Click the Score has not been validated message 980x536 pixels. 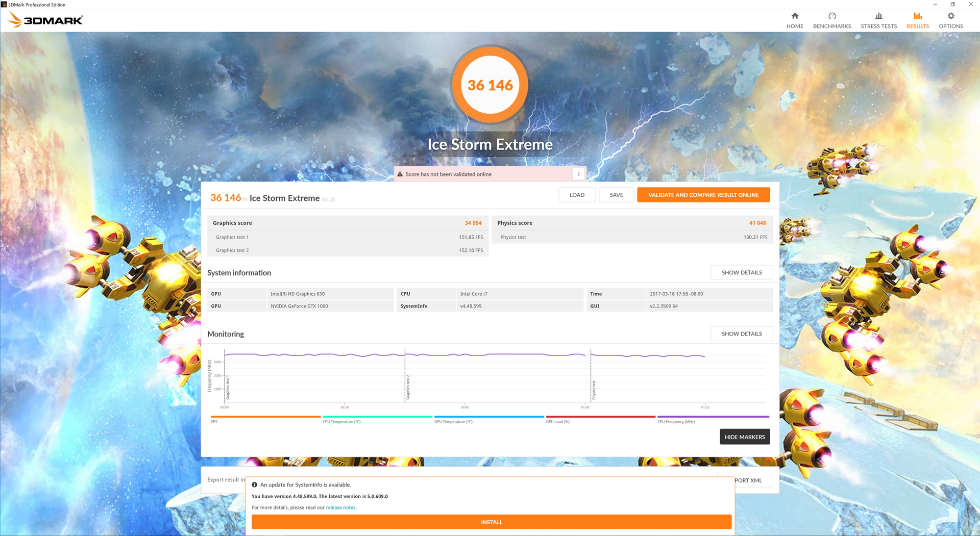(x=449, y=174)
